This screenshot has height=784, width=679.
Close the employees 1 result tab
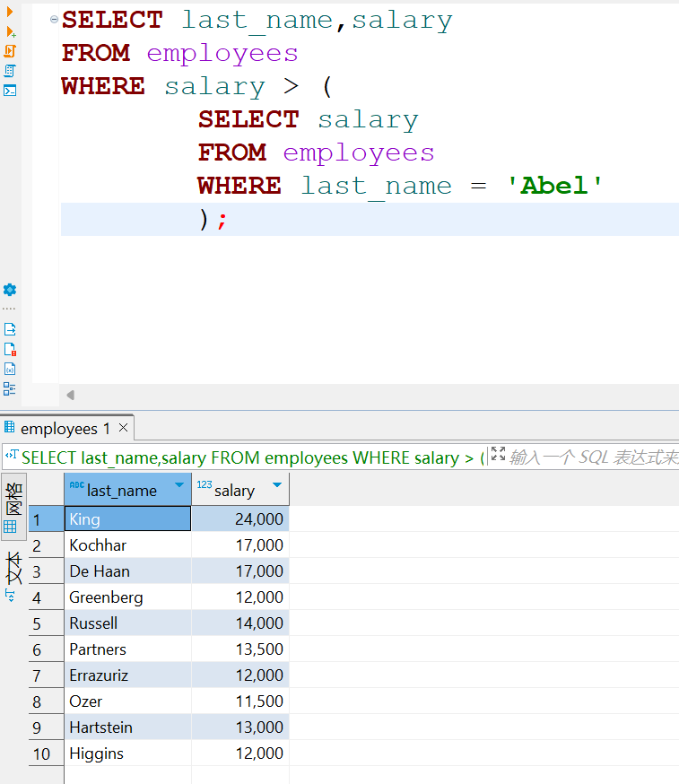click(124, 427)
